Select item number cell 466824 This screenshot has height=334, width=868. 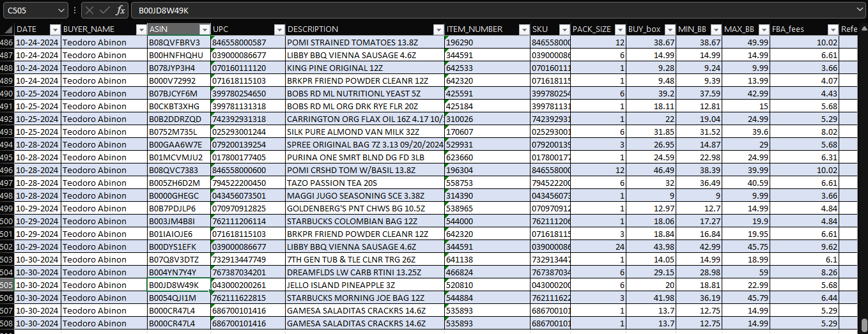pyautogui.click(x=488, y=272)
